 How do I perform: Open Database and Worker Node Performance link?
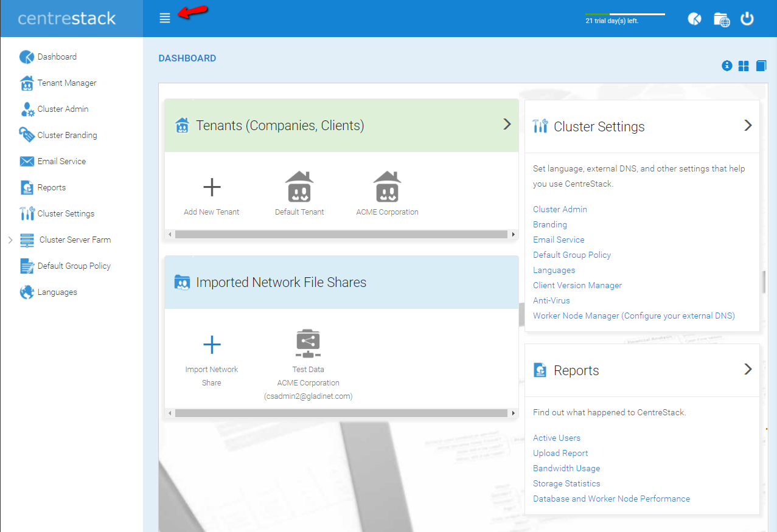pyautogui.click(x=611, y=499)
